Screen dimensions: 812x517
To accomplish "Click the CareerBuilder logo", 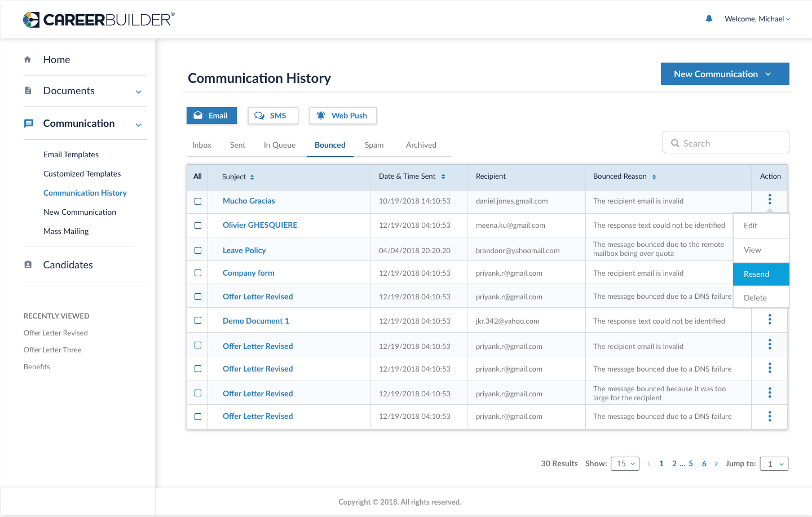I will (x=99, y=20).
